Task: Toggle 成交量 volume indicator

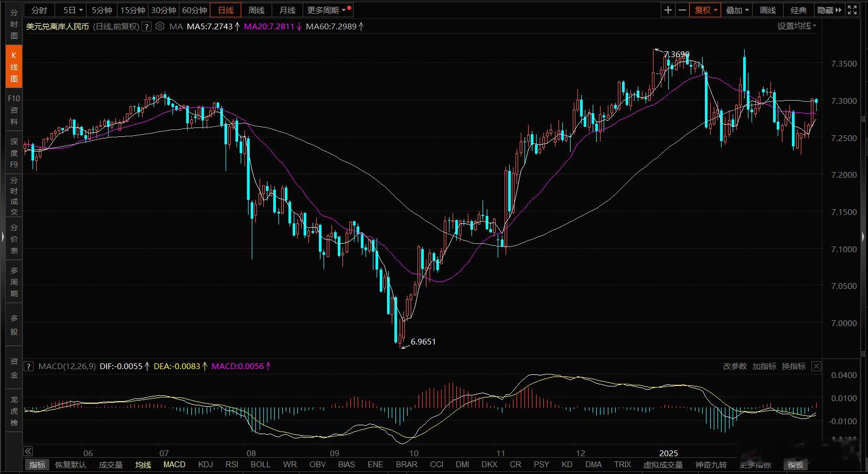Action: click(x=111, y=465)
